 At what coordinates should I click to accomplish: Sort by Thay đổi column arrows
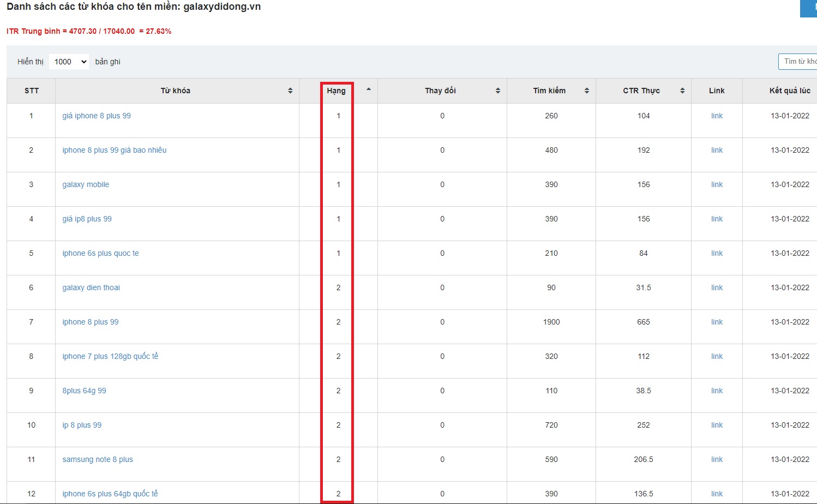(498, 91)
